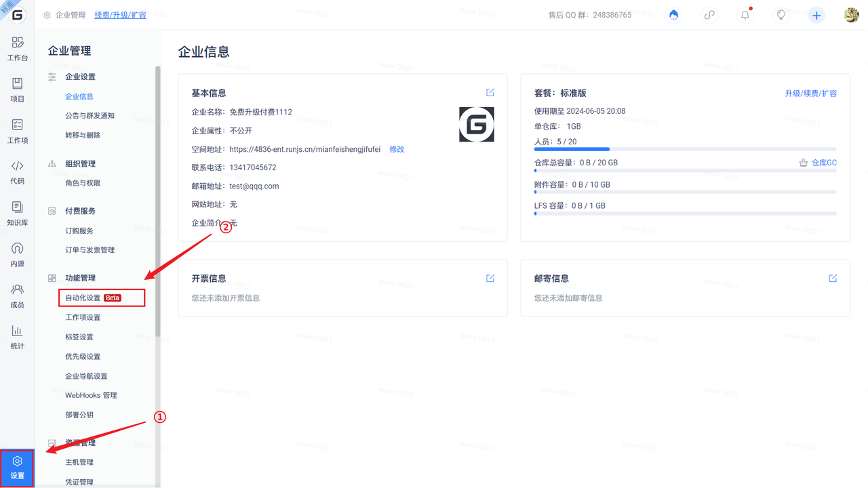
Task: Open 工作项 work items in sidebar
Action: [18, 131]
